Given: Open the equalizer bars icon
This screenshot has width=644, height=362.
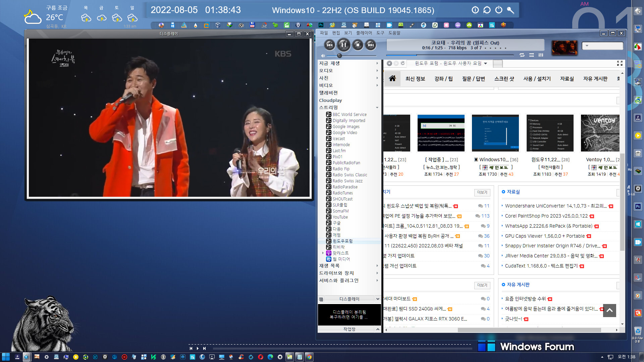Looking at the screenshot, I should point(541,55).
